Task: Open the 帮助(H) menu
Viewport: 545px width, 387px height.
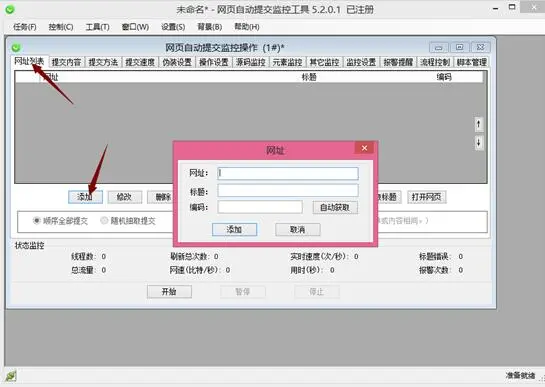Action: (x=247, y=27)
